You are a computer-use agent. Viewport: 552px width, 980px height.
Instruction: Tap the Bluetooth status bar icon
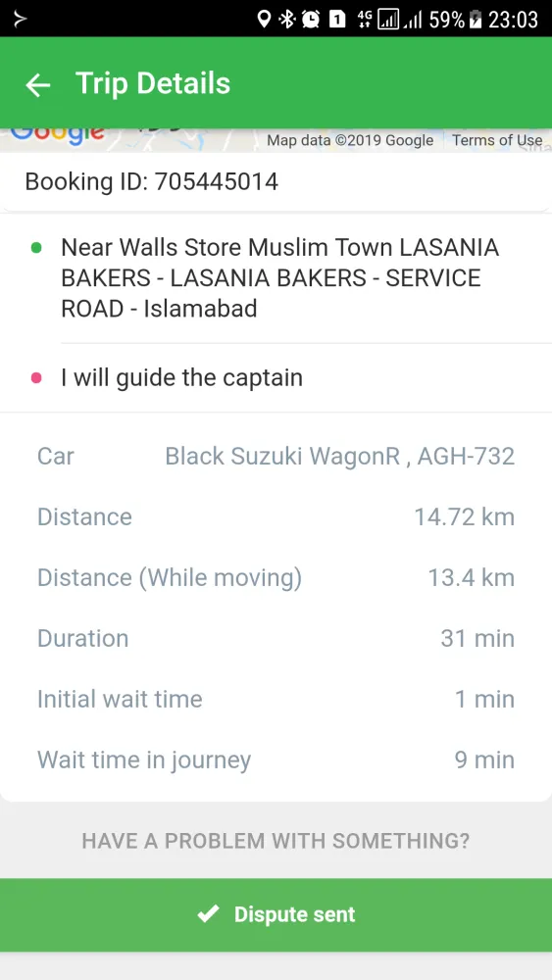click(x=287, y=20)
